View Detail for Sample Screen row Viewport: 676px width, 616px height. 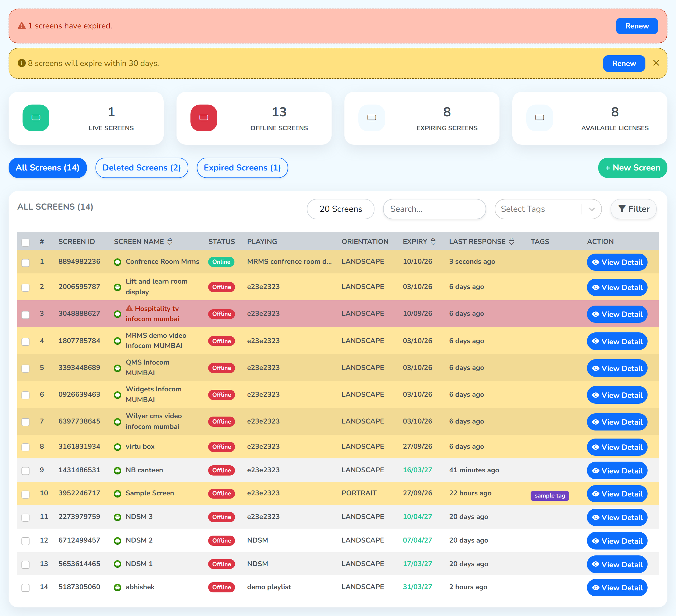(x=617, y=494)
